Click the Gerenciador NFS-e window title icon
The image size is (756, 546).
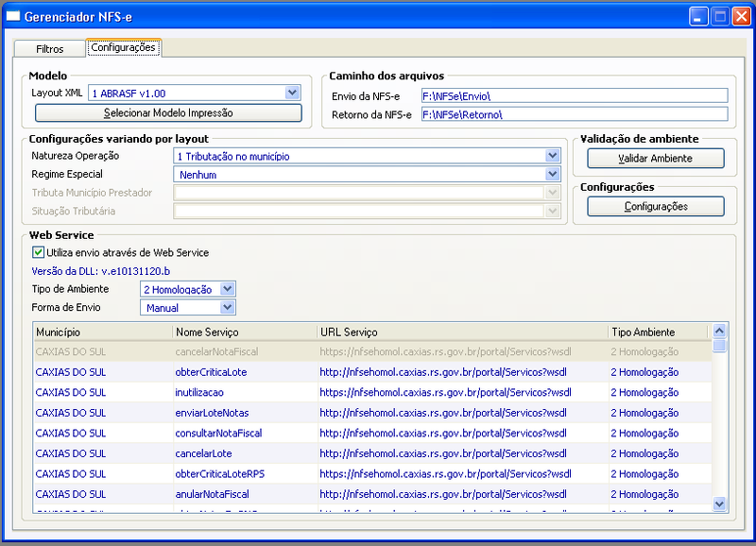[13, 16]
